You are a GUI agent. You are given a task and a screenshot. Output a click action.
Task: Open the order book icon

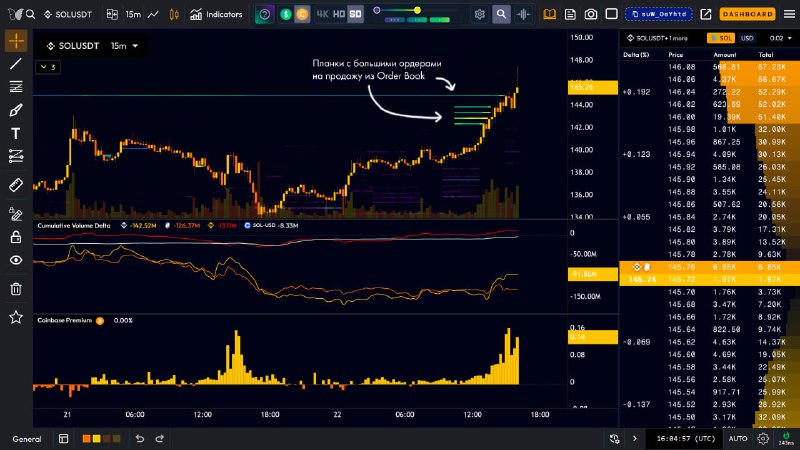coord(549,14)
